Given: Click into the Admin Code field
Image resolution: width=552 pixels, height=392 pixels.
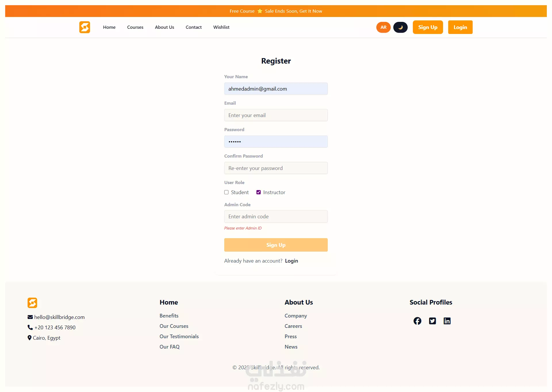Looking at the screenshot, I should pos(276,217).
